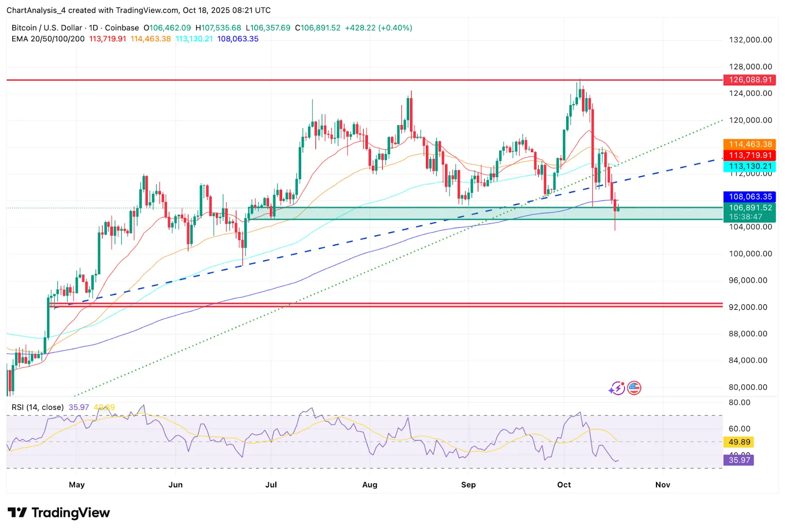Viewport: 785px width, 532px height.
Task: Click the purple 35.97 RSI value label
Action: (x=739, y=460)
